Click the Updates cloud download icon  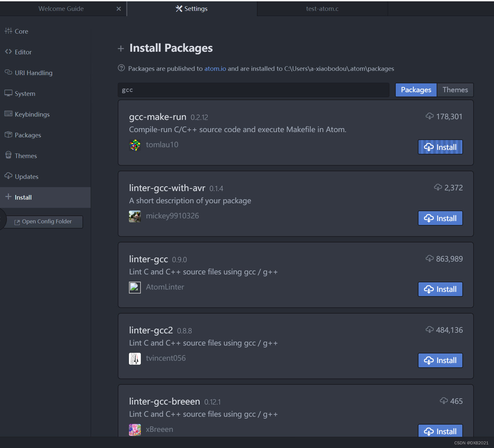click(8, 176)
